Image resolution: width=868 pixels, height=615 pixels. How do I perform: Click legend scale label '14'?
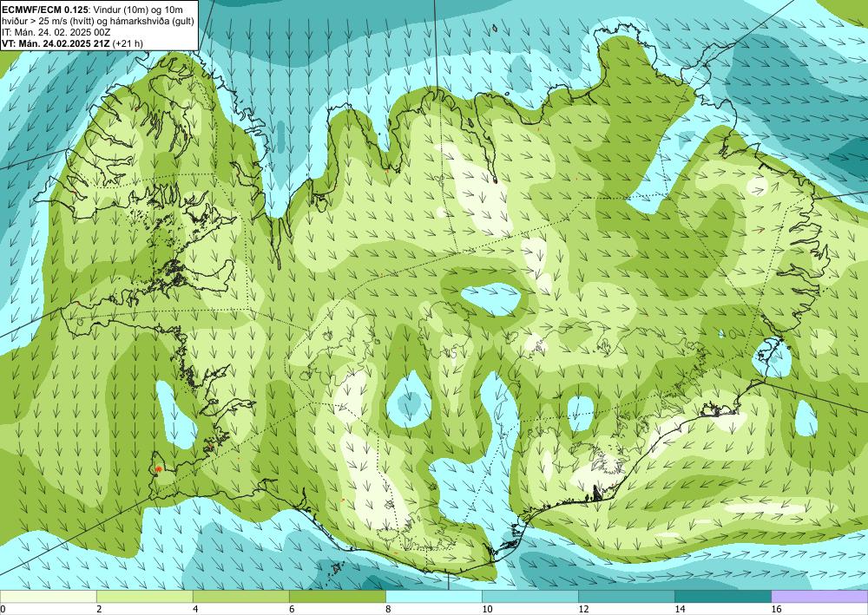tap(680, 609)
